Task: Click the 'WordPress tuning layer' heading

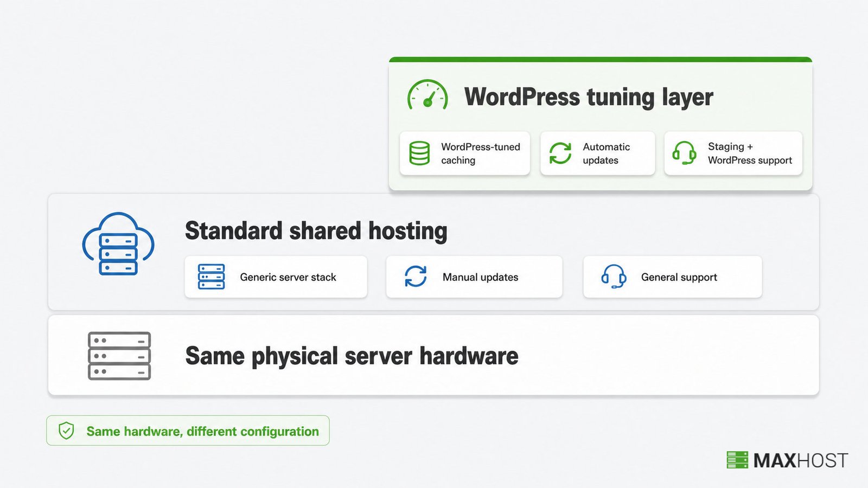Action: (x=589, y=97)
